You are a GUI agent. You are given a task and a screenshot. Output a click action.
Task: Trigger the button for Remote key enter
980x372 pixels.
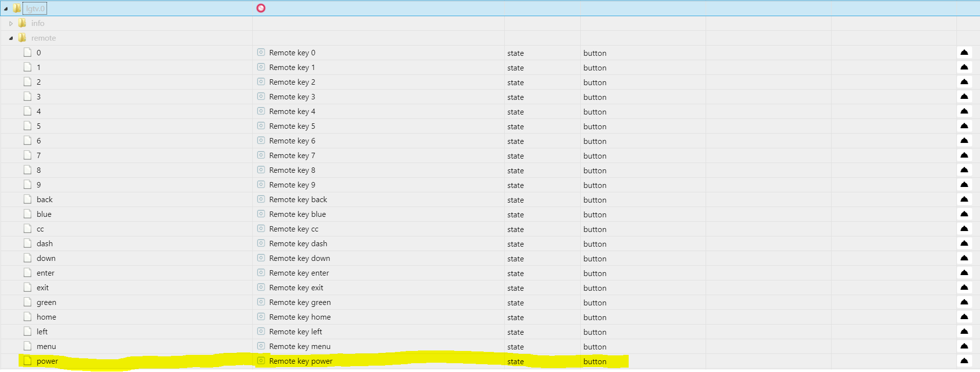point(964,273)
